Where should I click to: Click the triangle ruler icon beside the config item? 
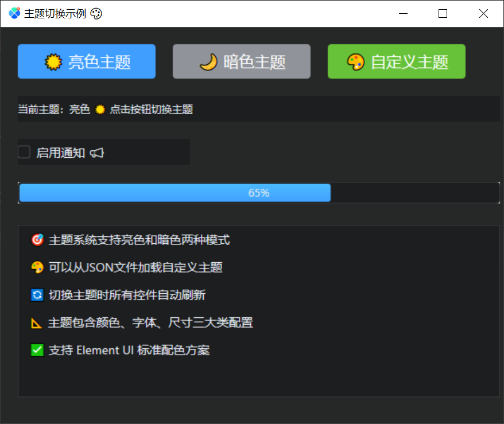tap(37, 322)
